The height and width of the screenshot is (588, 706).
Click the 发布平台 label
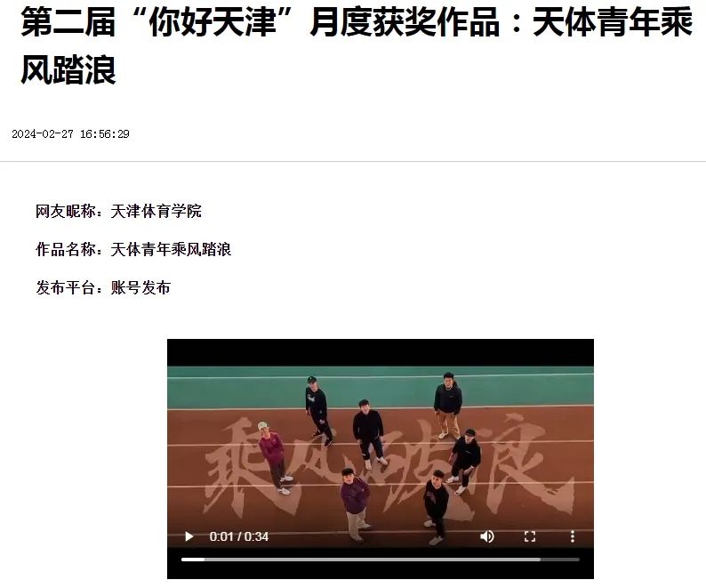65,287
